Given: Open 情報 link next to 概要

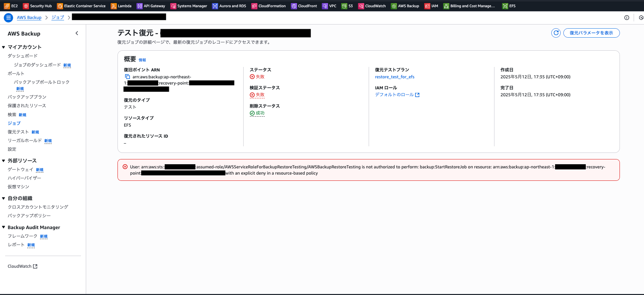Looking at the screenshot, I should click(x=142, y=60).
